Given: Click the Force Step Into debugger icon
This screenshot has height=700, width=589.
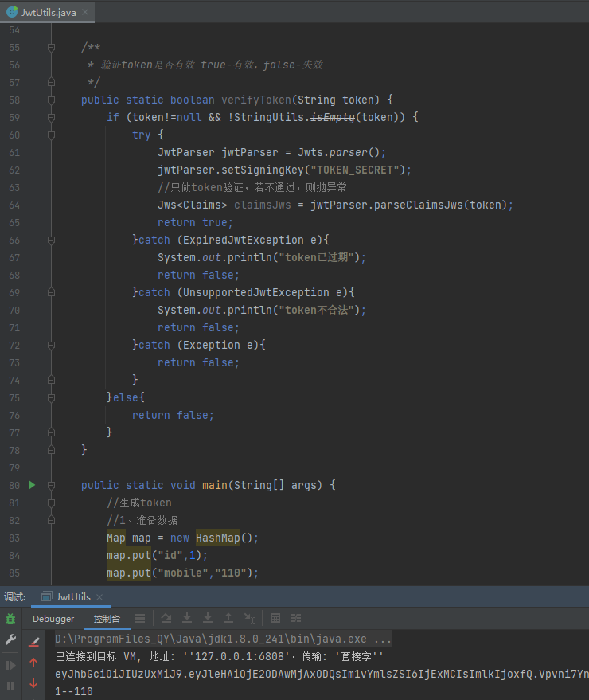Looking at the screenshot, I should [x=208, y=618].
